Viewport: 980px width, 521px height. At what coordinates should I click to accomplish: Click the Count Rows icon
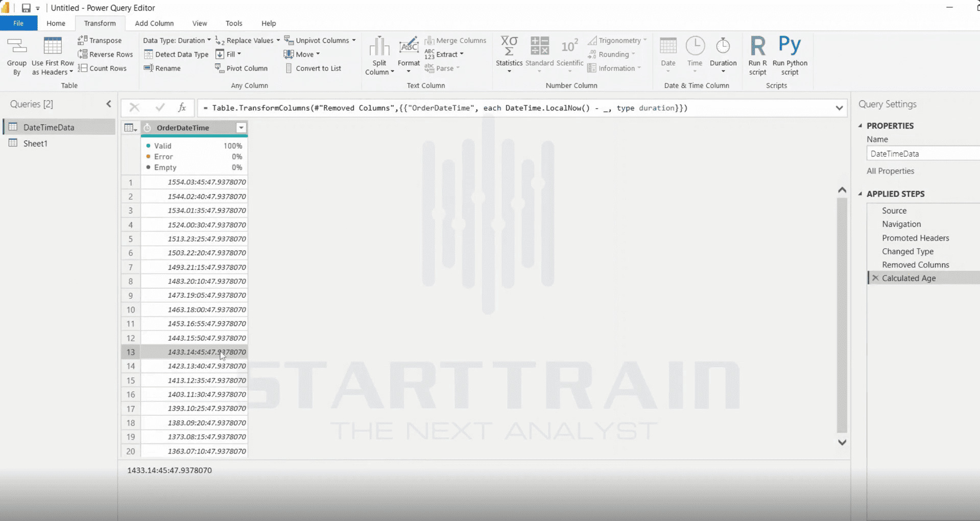coord(82,68)
